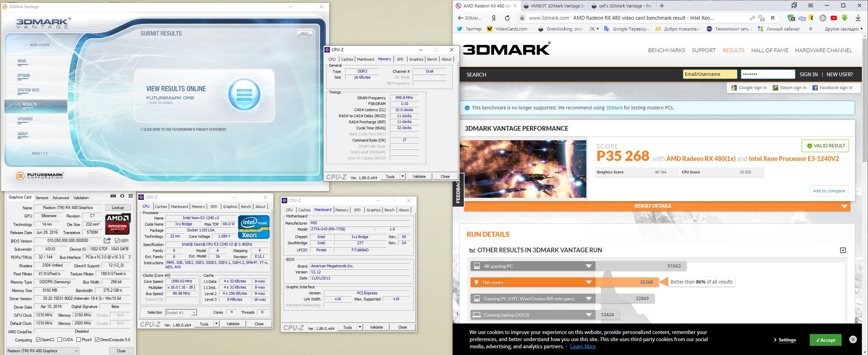This screenshot has height=355, width=868.
Task: Open a new browser tab with plus
Action: pos(662,6)
